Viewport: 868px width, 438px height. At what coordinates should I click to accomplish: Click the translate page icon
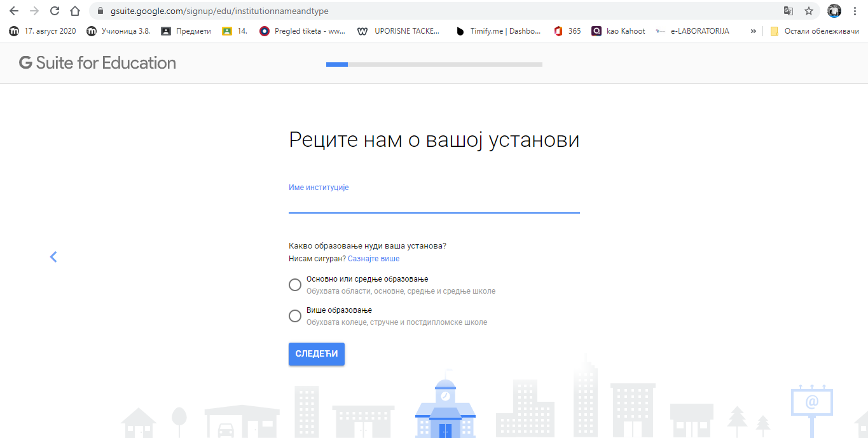789,11
